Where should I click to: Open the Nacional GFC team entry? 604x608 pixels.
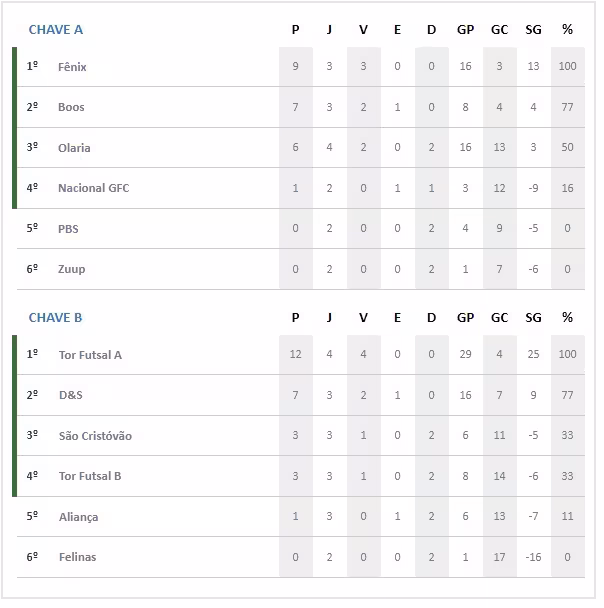(x=93, y=188)
